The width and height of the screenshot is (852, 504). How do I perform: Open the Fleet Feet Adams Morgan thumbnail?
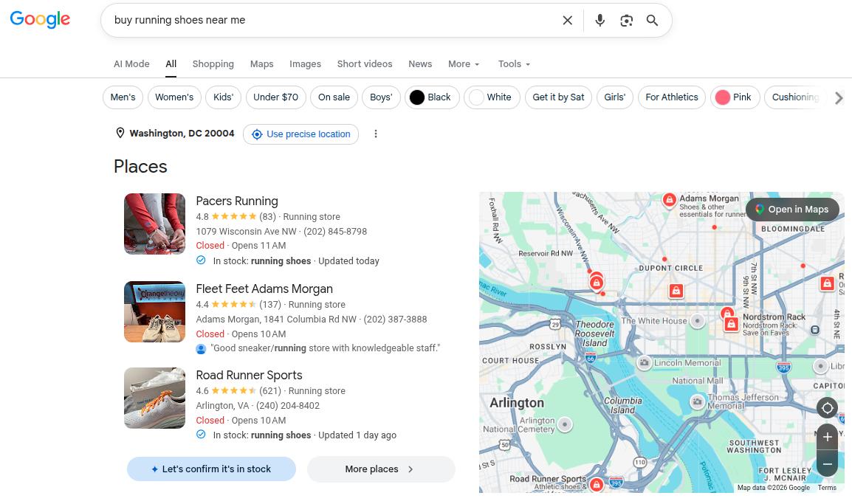155,311
